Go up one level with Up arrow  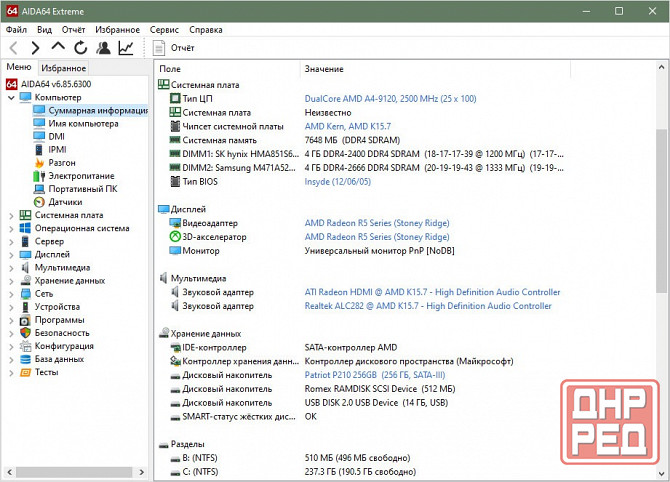coord(58,47)
